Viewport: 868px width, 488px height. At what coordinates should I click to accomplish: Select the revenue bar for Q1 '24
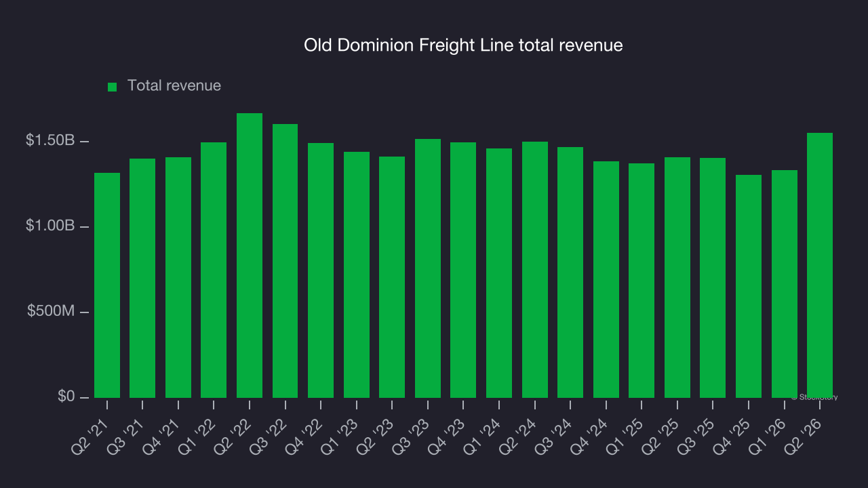coord(499,273)
